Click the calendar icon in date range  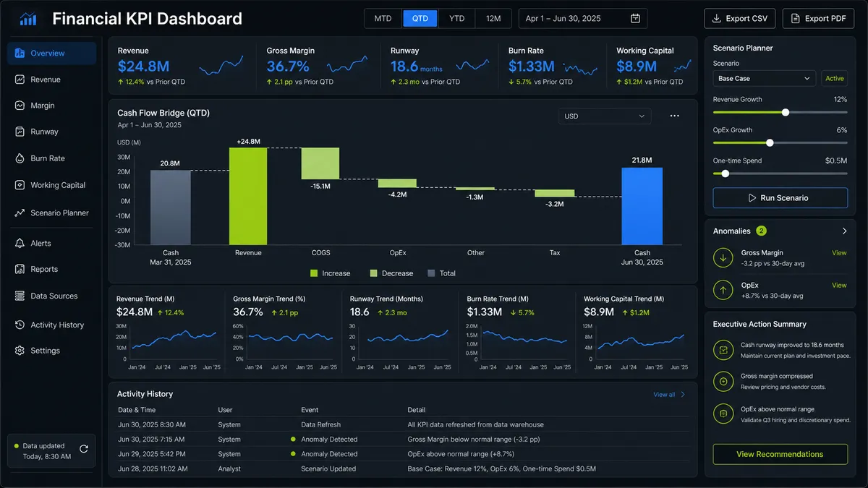click(x=635, y=19)
